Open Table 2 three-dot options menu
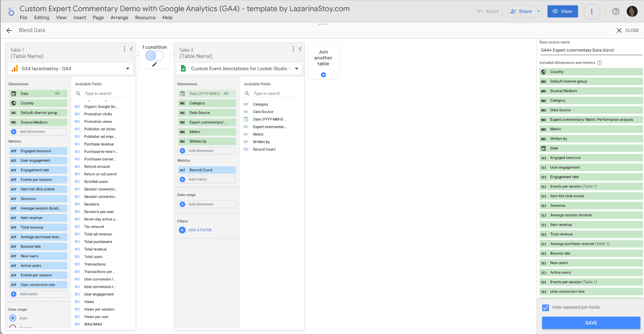Viewport: 644px width, 334px height. 293,49
